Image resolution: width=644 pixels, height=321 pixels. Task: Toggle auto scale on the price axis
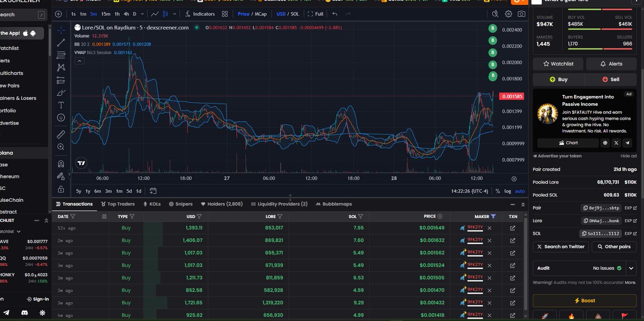(519, 191)
